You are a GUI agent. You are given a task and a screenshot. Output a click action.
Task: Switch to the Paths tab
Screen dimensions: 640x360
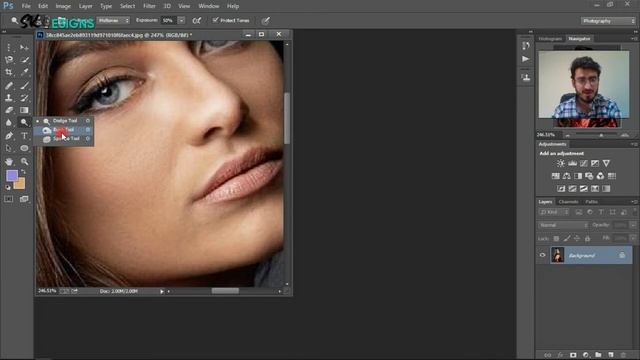pos(591,202)
